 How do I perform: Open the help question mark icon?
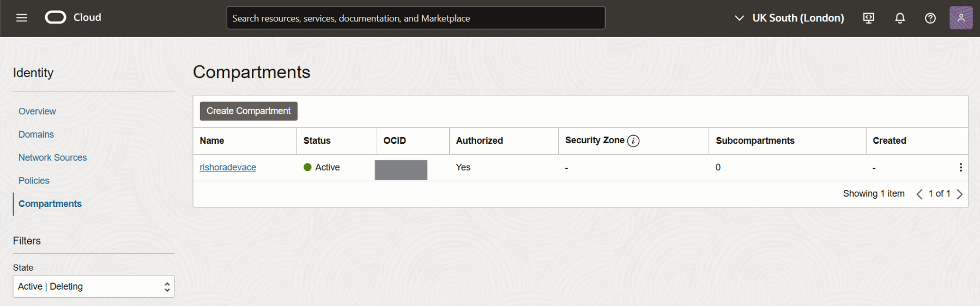coord(930,18)
